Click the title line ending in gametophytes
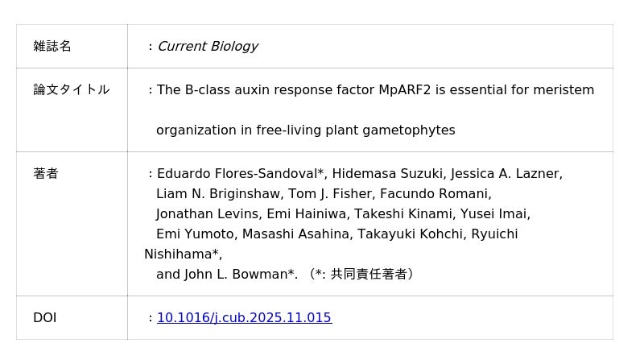 305,130
